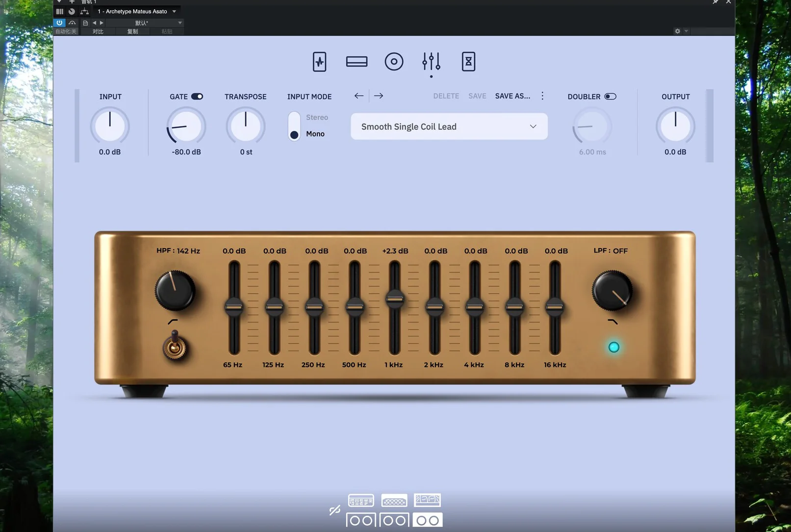Screen dimensions: 791x532
Task: Open the stomp pedals section icon
Action: [319, 62]
